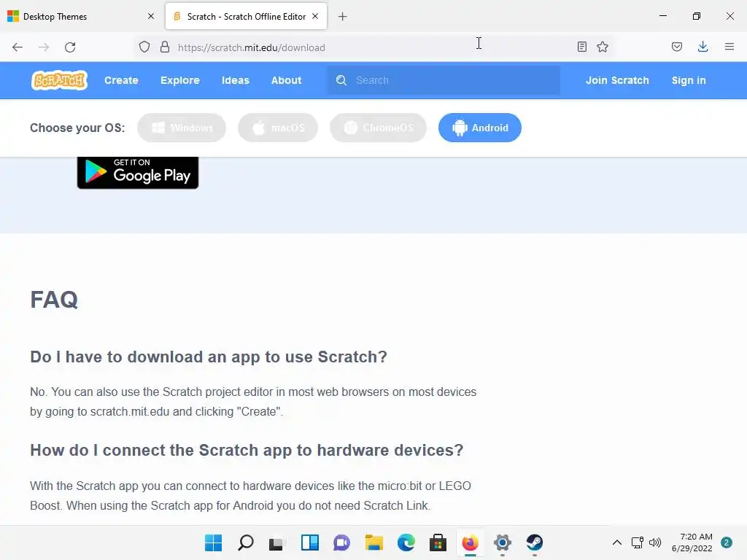Open File Explorer from taskbar
747x560 pixels.
click(x=374, y=542)
